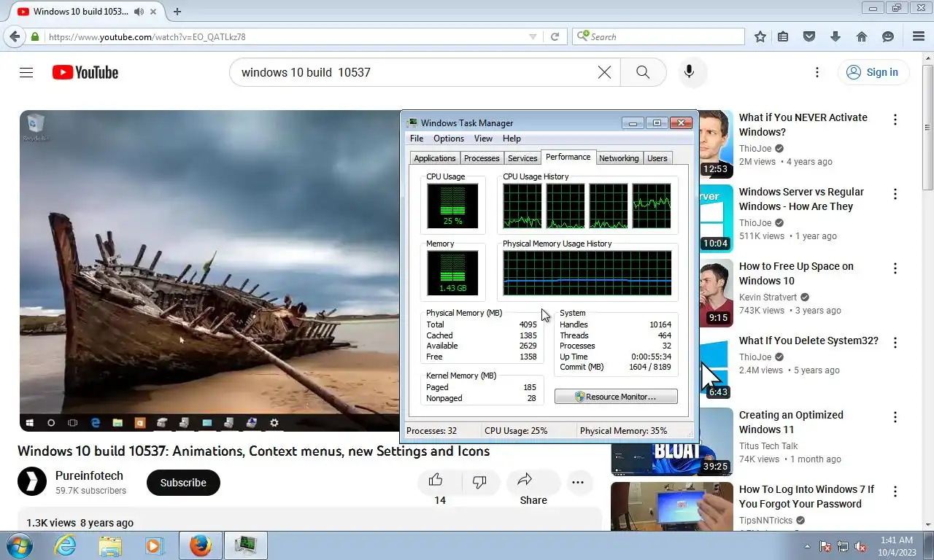
Task: Open the Windows Start button
Action: 19,545
